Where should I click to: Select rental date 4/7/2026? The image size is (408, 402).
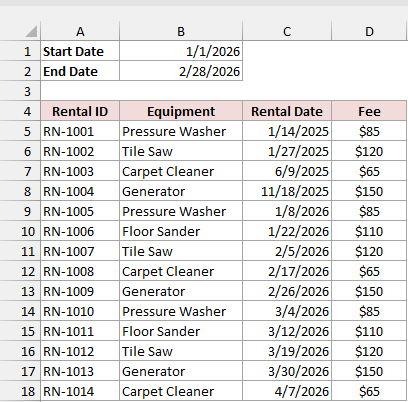(x=287, y=391)
